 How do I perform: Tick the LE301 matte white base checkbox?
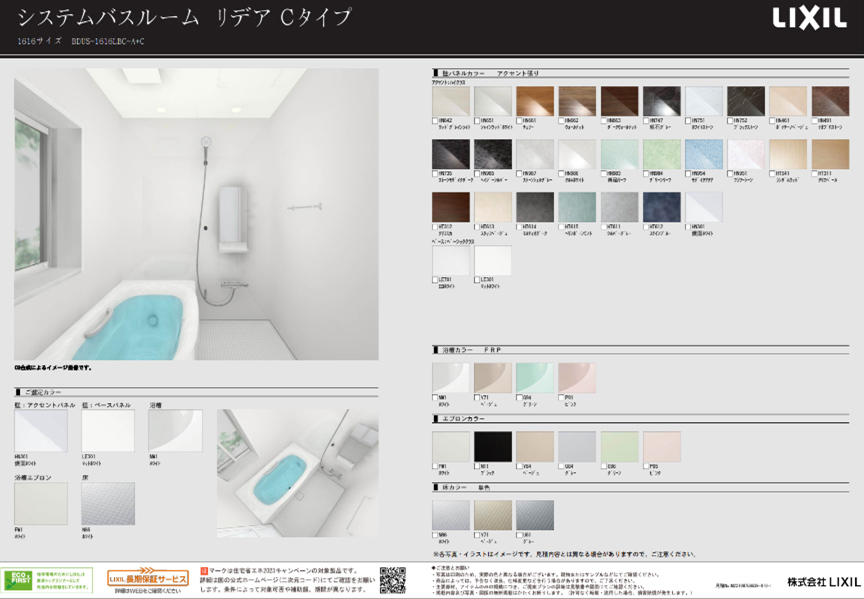477,280
